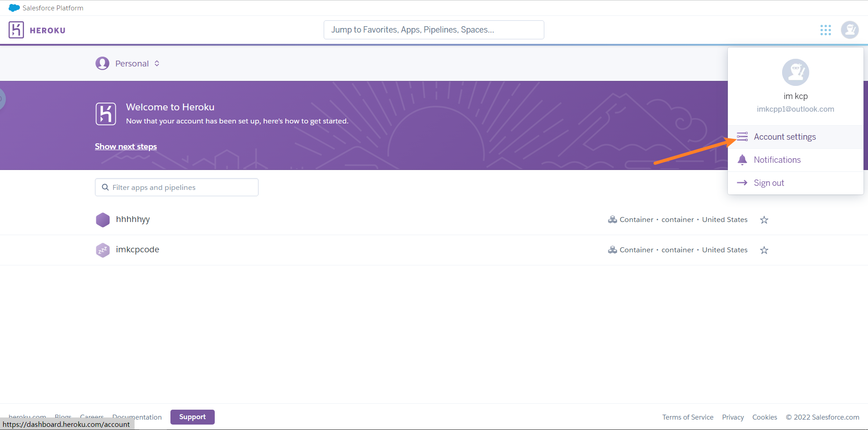The width and height of the screenshot is (868, 430).
Task: Open the Terms of Service footer link
Action: point(688,417)
